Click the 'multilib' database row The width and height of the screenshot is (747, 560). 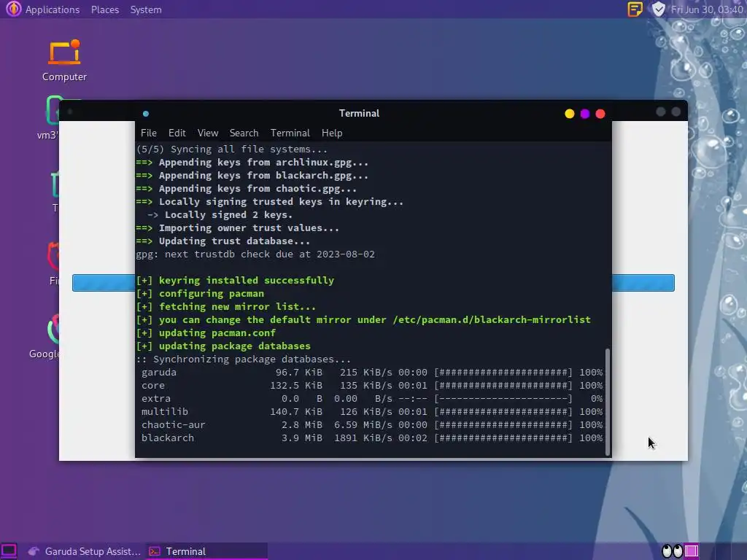(371, 411)
